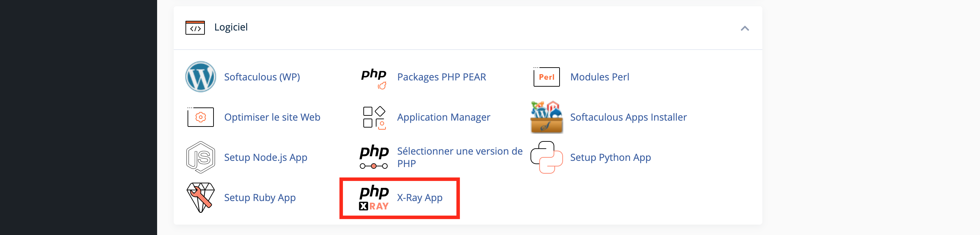Image resolution: width=980 pixels, height=235 pixels.
Task: Click the Optimiser le site Web icon
Action: pos(200,117)
